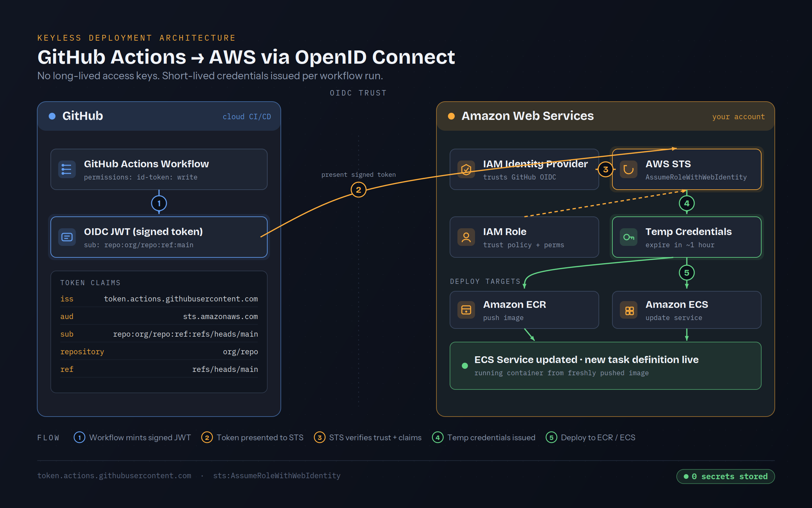Screen dimensions: 812x508
Task: Click legend step 4 circle in Flow row
Action: click(438, 437)
